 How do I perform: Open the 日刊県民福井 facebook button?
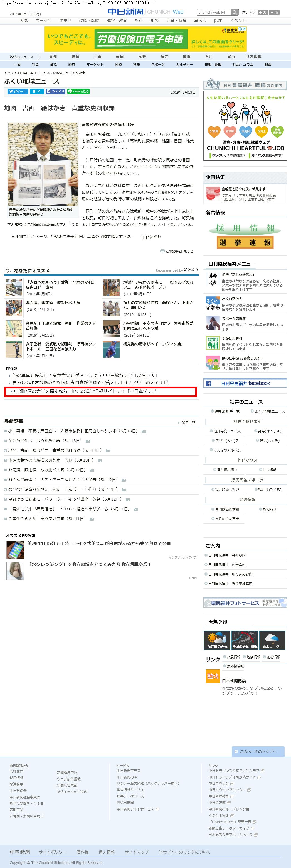click(x=245, y=383)
